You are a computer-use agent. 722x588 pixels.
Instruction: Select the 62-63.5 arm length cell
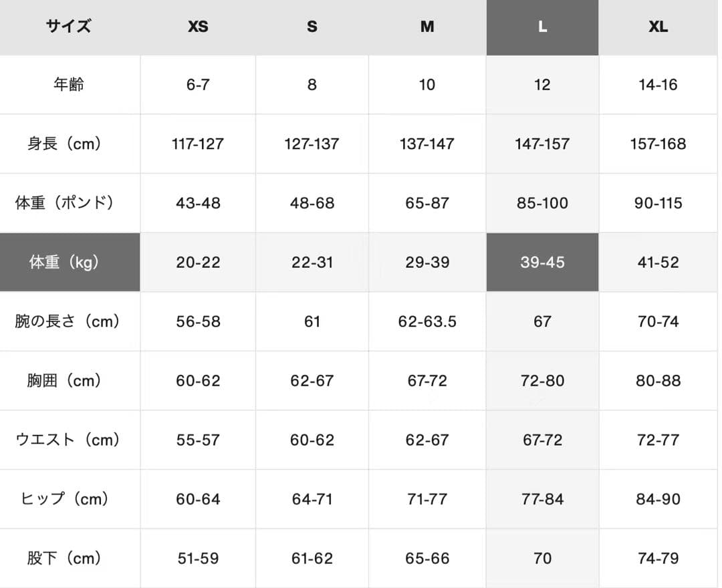(x=427, y=321)
